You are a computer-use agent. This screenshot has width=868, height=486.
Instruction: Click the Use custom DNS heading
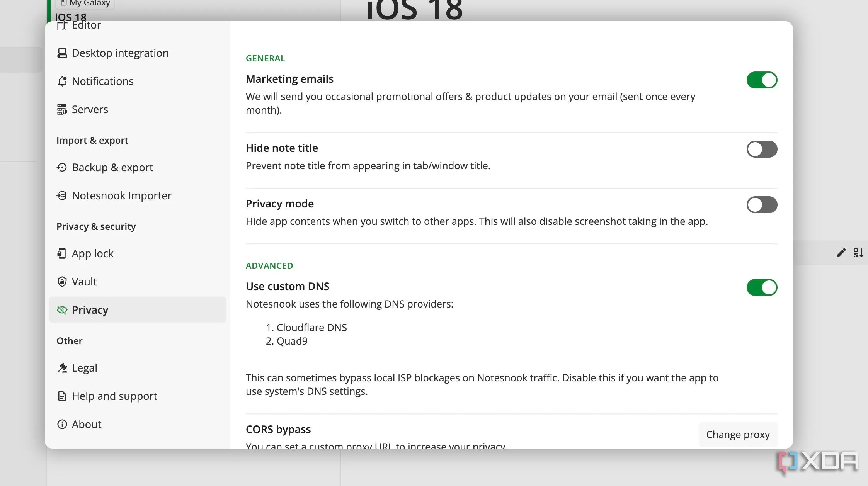coord(288,286)
